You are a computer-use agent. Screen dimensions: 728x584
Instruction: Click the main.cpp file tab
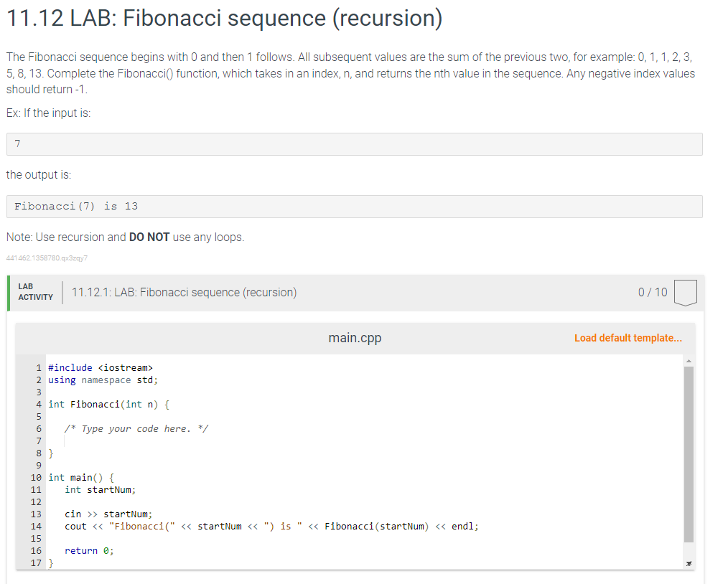tap(354, 338)
